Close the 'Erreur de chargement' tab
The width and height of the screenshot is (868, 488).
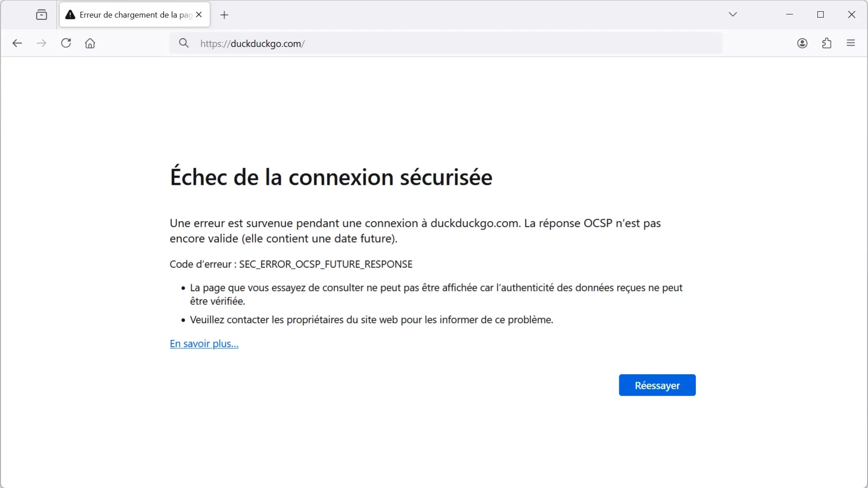pos(199,14)
